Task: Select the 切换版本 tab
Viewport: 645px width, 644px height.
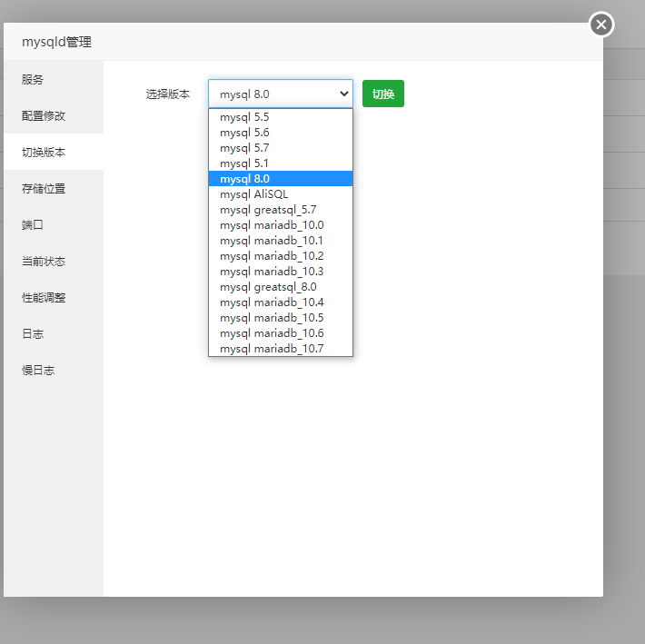Action: 54,152
